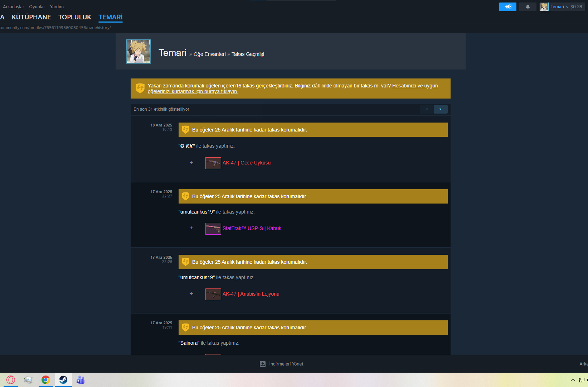Viewport: 588px width, 387px height.
Task: Open the AK-47 | Gece Uykusu item
Action: click(x=247, y=163)
